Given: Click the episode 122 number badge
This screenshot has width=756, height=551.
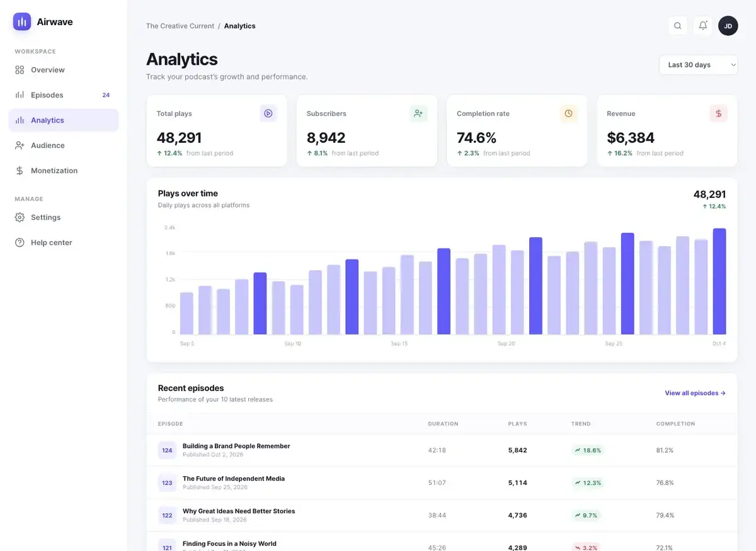Looking at the screenshot, I should (167, 515).
